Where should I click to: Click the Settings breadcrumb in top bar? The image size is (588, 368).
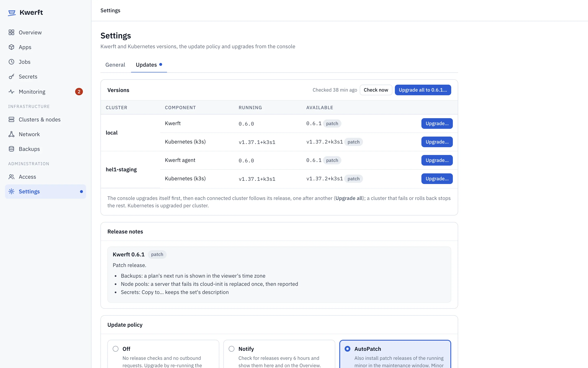110,10
